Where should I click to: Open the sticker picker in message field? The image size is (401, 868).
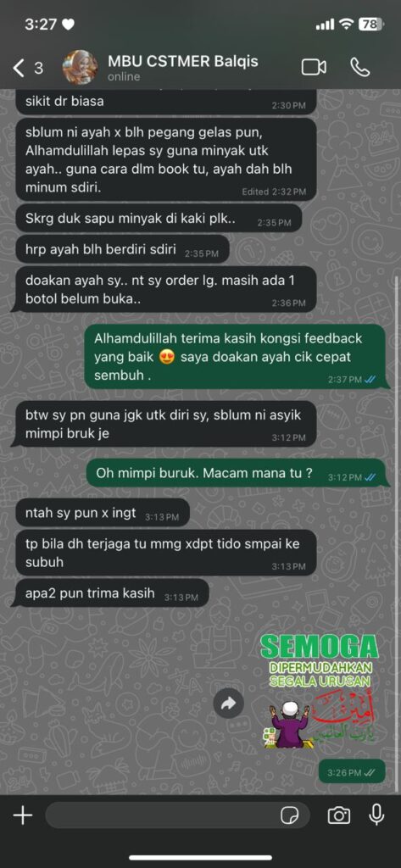tap(289, 815)
